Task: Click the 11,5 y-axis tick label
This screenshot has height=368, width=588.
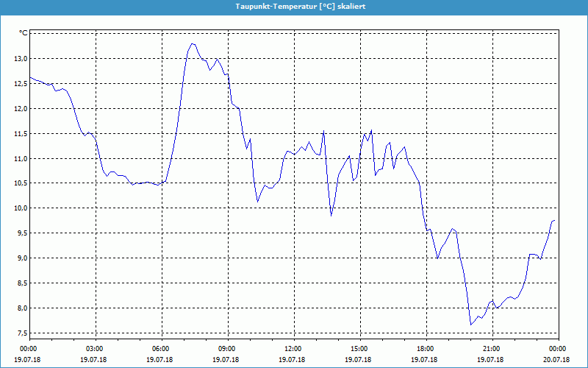Action: coord(21,133)
